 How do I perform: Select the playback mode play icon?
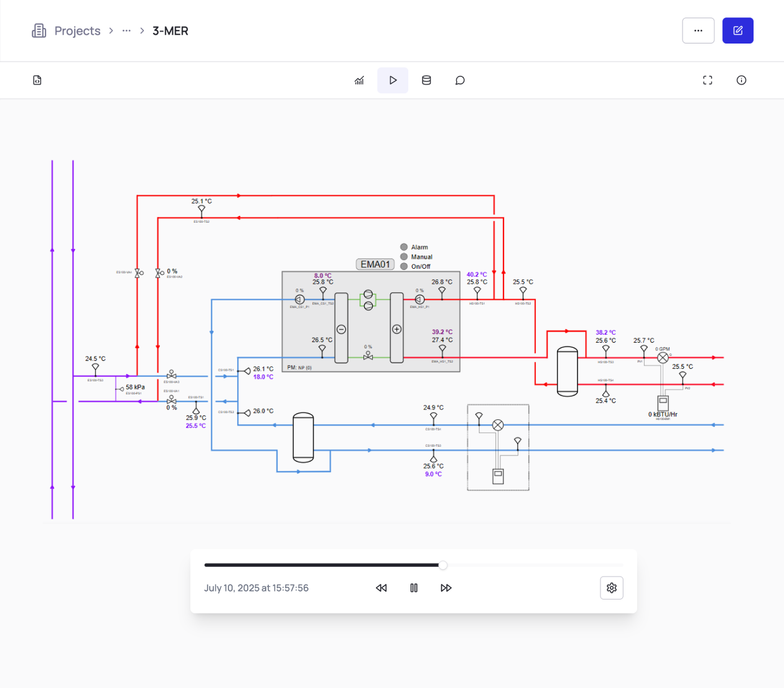[393, 80]
